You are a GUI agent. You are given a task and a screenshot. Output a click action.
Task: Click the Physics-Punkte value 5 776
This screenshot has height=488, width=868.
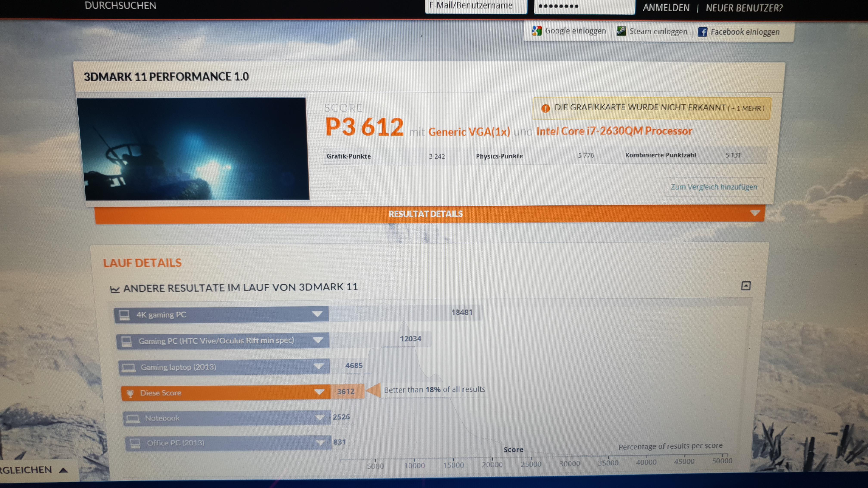pos(586,155)
